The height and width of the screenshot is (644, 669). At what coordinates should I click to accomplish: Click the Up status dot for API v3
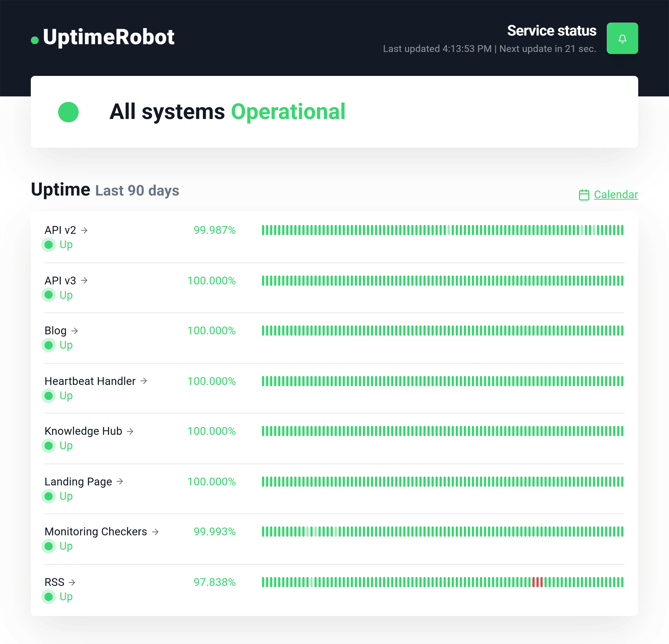[48, 295]
